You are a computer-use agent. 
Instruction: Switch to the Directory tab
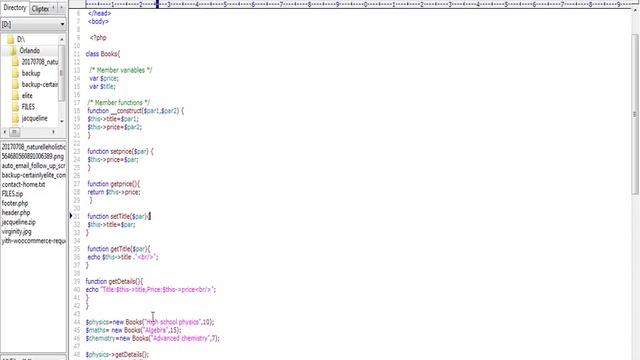coord(15,8)
